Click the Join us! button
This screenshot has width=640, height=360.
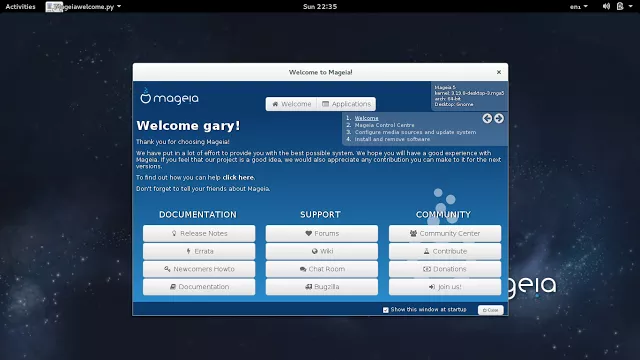coord(445,287)
